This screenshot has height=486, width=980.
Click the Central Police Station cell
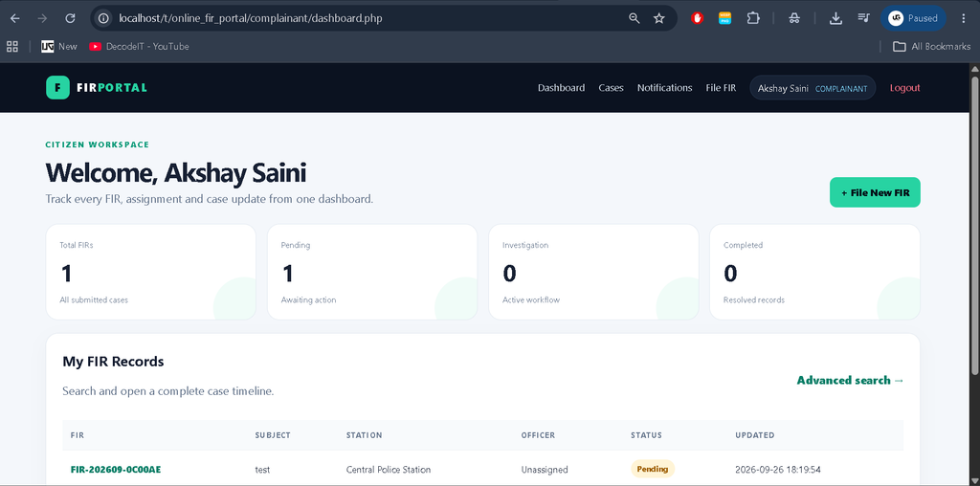click(x=389, y=469)
